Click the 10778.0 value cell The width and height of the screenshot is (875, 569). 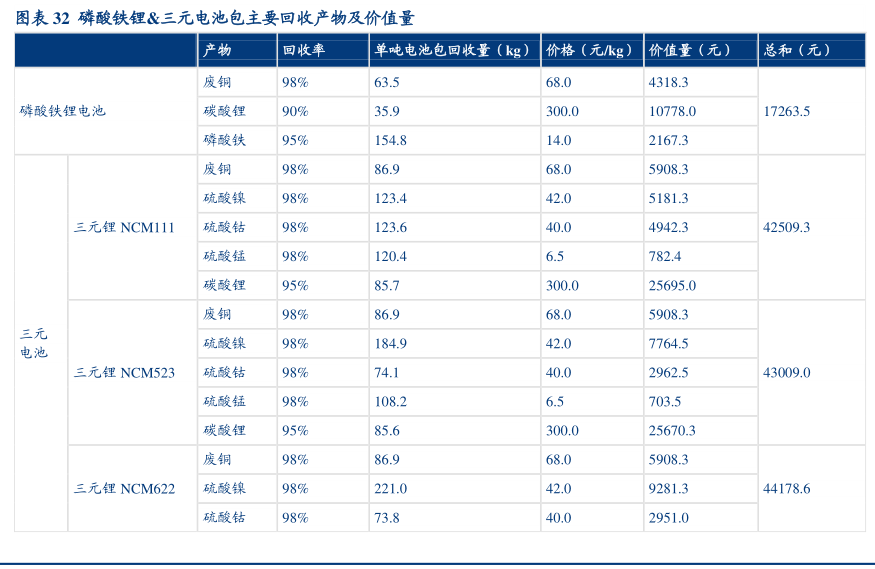(672, 111)
